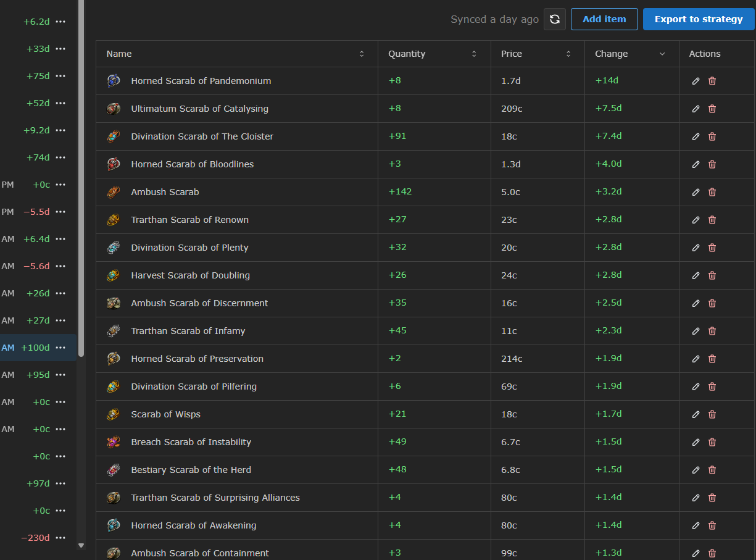756x560 pixels.
Task: Edit the Ambush Scarab entry
Action: [696, 192]
